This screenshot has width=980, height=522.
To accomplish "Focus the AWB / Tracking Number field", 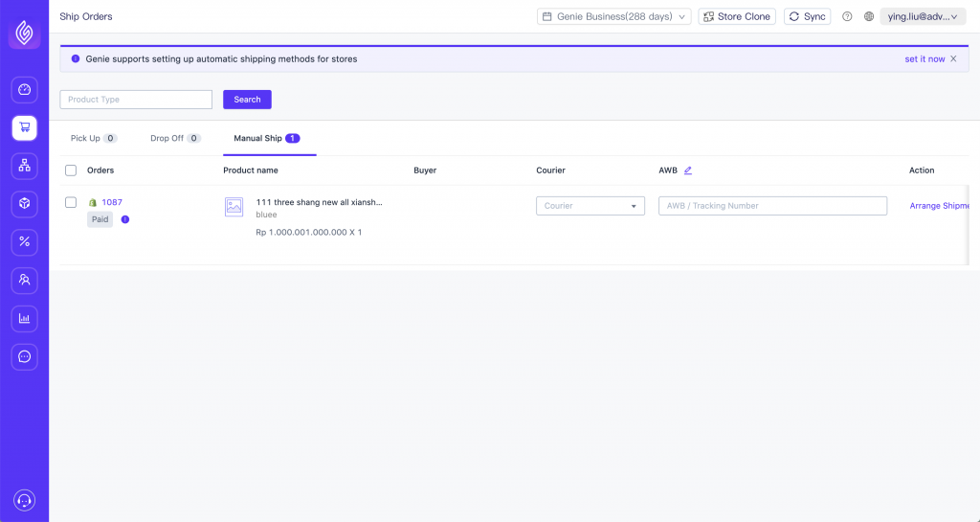I will pyautogui.click(x=772, y=206).
